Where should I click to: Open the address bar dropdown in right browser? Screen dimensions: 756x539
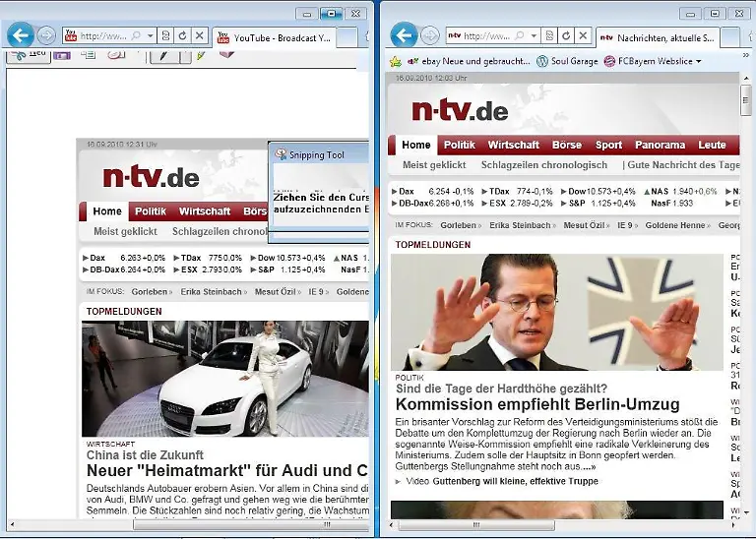click(x=533, y=35)
